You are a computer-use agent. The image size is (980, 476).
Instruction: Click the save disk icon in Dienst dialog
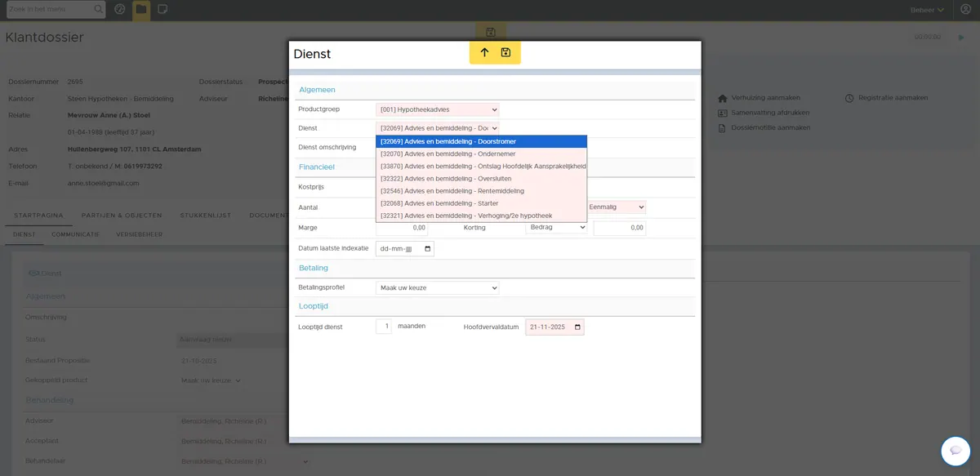point(506,53)
